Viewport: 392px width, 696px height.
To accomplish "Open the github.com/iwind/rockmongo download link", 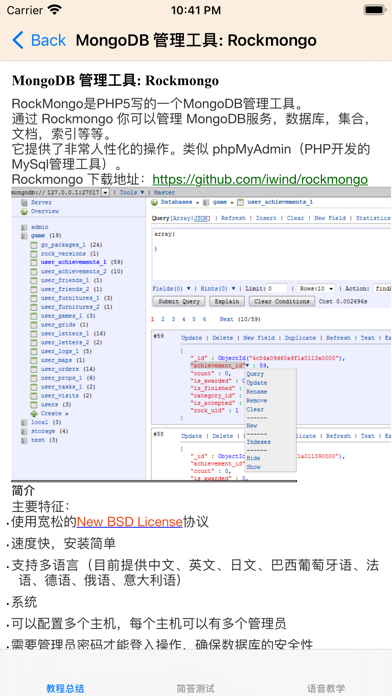I will tap(260, 179).
